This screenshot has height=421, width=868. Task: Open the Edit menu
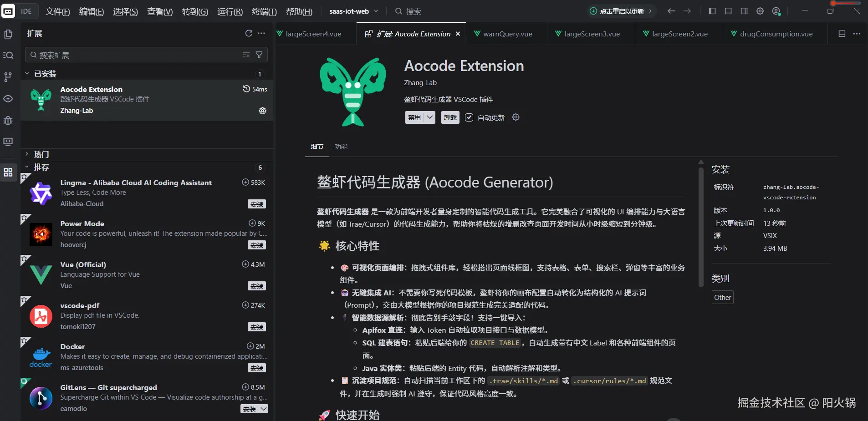pyautogui.click(x=92, y=11)
